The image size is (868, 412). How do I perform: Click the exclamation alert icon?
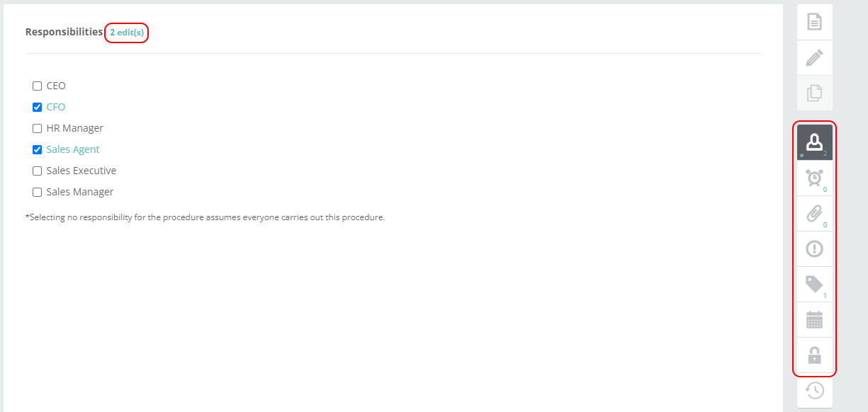pos(815,248)
